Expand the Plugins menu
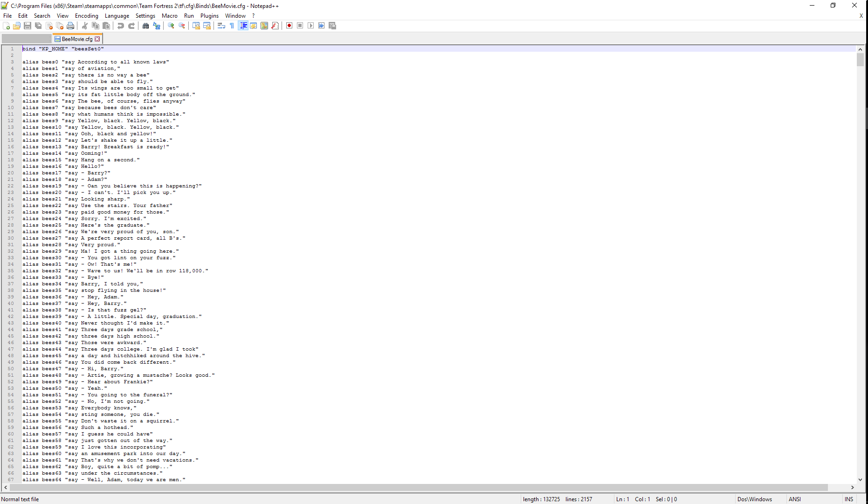The height and width of the screenshot is (504, 868). [x=209, y=16]
